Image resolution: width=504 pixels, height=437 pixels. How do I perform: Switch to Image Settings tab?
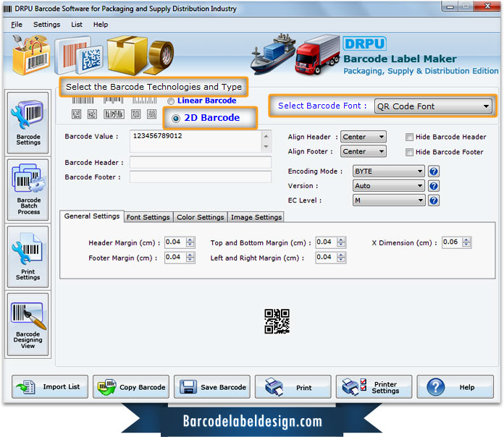pos(256,217)
